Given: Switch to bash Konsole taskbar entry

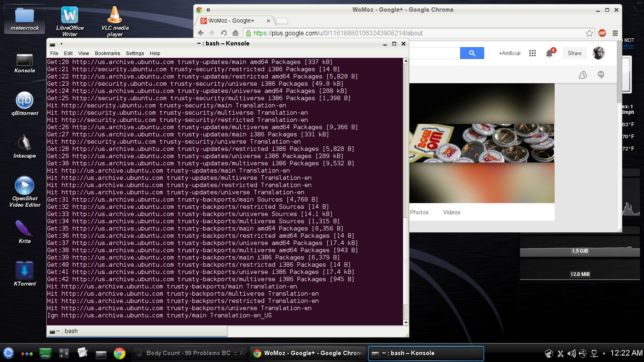Looking at the screenshot, I should tap(426, 353).
